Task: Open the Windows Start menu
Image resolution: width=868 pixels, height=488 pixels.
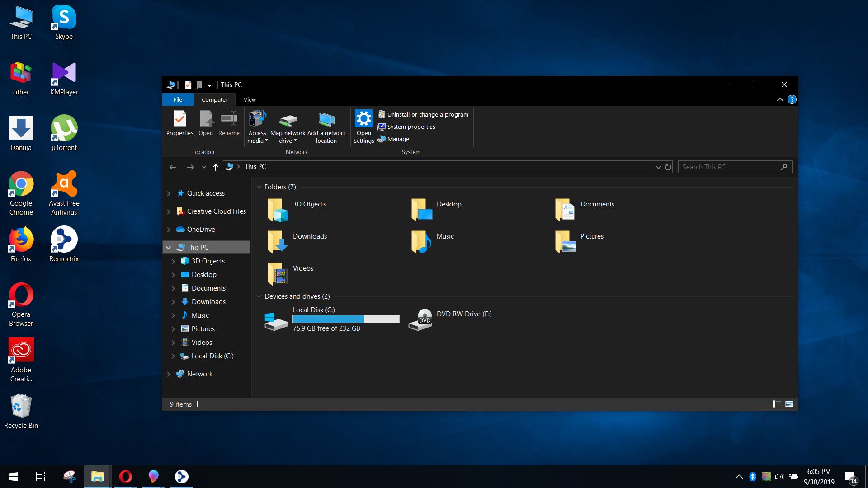Action: click(14, 477)
